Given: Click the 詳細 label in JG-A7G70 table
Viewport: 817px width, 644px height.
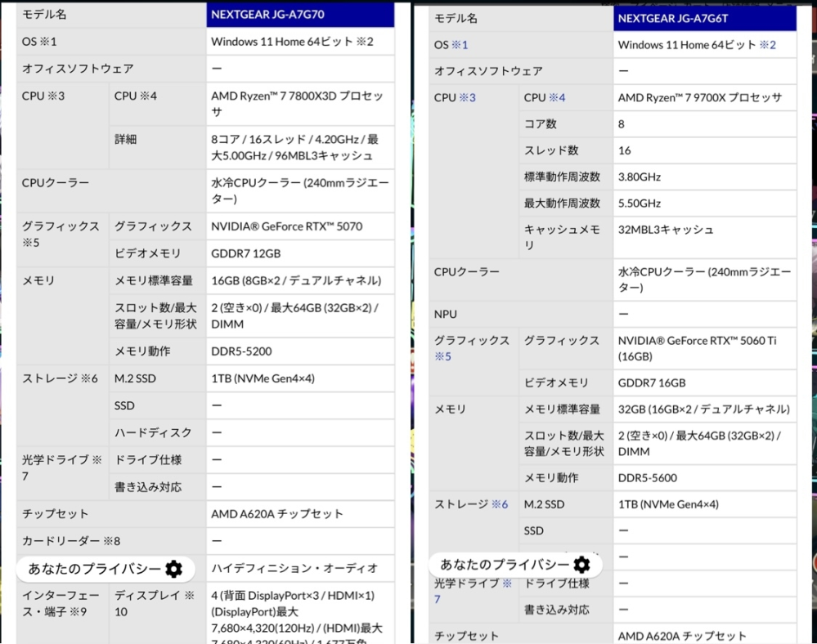Looking at the screenshot, I should 126,140.
